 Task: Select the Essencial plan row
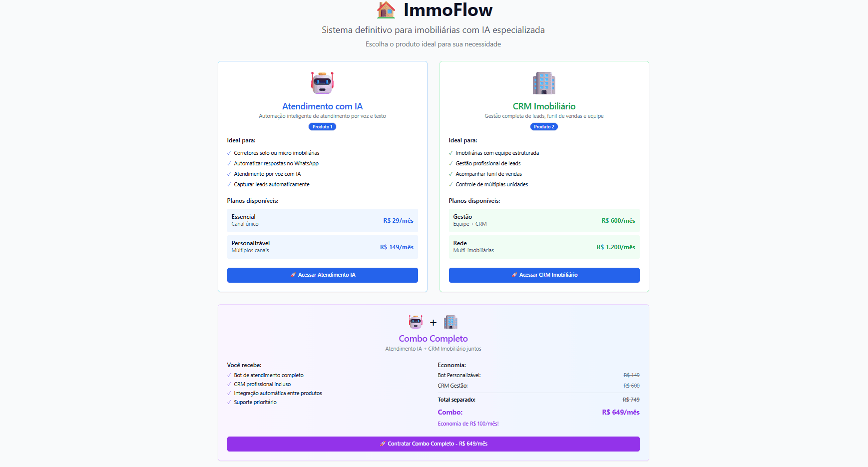coord(322,220)
